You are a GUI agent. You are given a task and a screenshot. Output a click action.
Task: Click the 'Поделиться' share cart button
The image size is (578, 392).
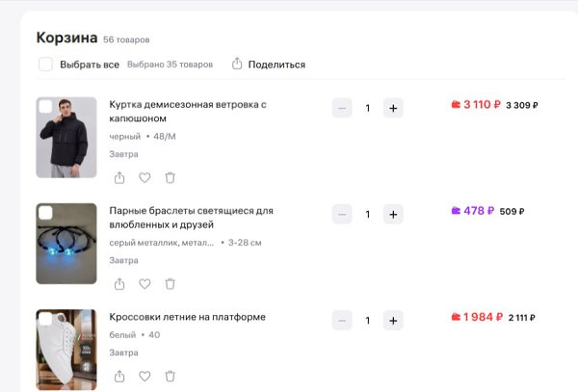click(x=269, y=65)
